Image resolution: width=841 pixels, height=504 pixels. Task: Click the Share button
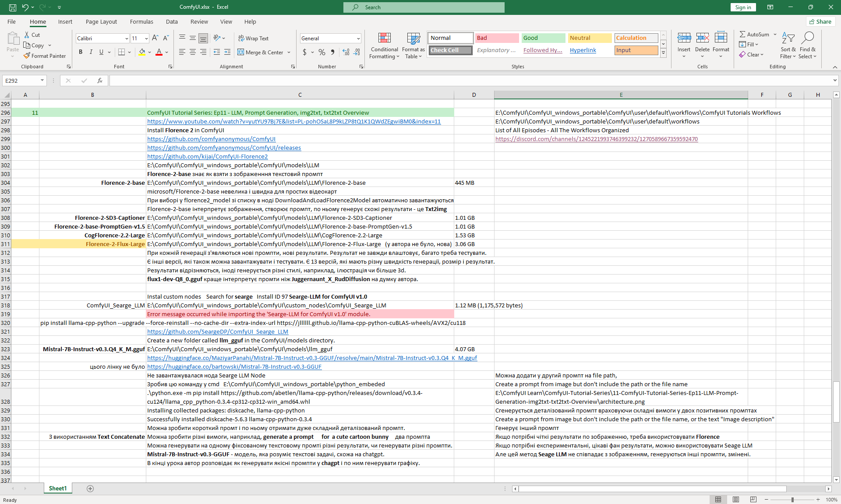pyautogui.click(x=820, y=21)
